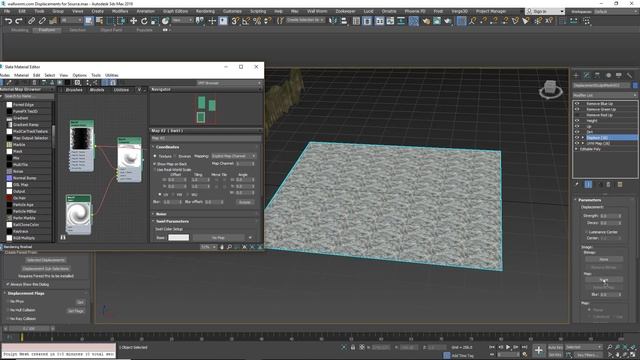Click Configure Modifier Sets icon

coord(620,184)
